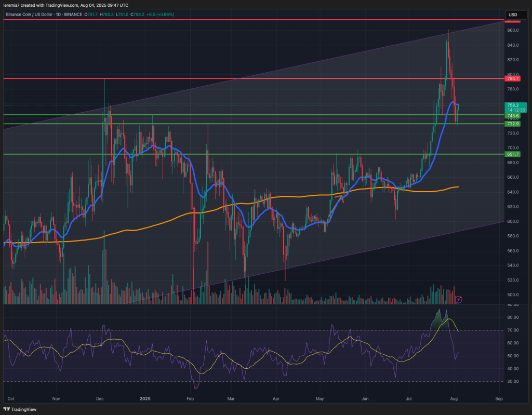Click the Sep date axis label
This screenshot has width=532, height=415.
pos(499,399)
